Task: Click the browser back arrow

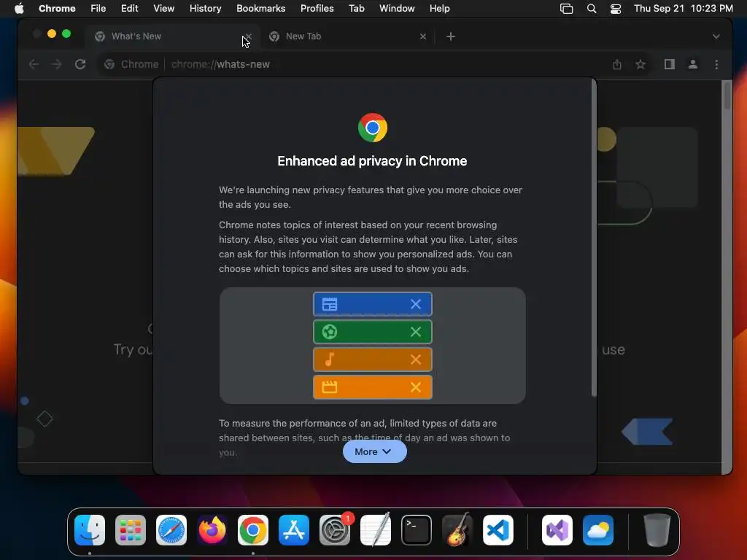Action: (34, 64)
